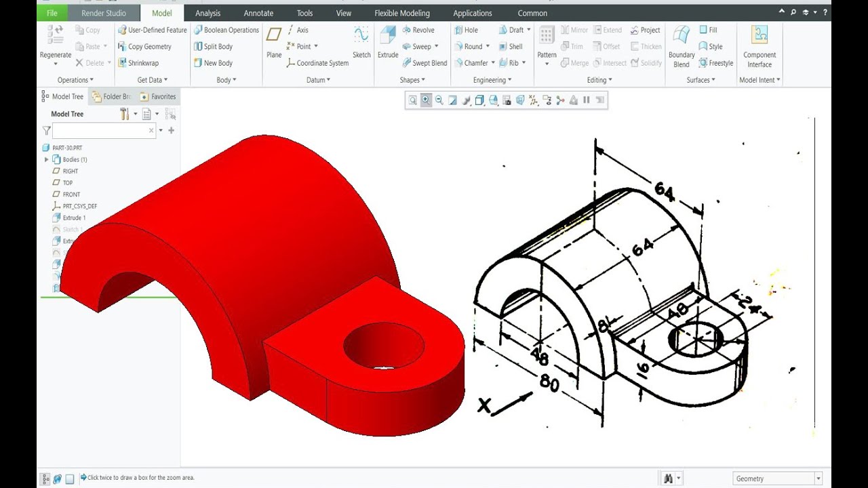The height and width of the screenshot is (488, 868).
Task: Expand the Bodies (1) tree node
Action: point(46,159)
